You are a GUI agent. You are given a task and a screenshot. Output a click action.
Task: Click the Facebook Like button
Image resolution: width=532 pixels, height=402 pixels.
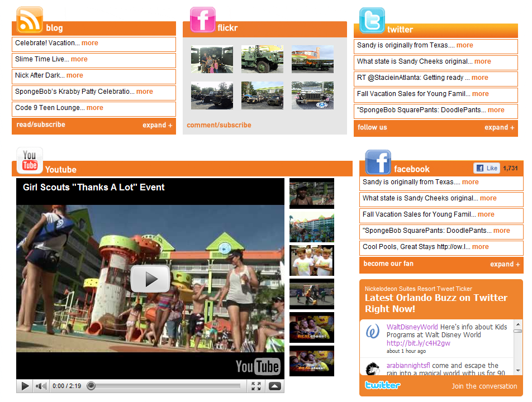(487, 168)
